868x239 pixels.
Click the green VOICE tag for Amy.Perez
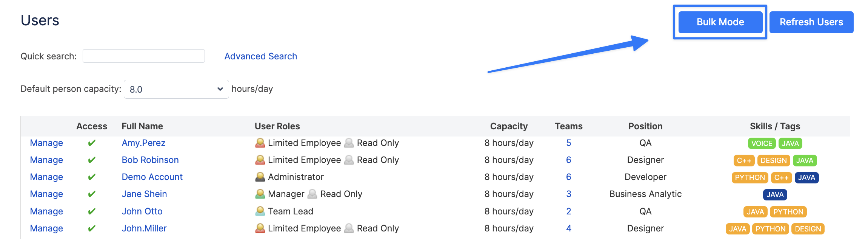762,143
